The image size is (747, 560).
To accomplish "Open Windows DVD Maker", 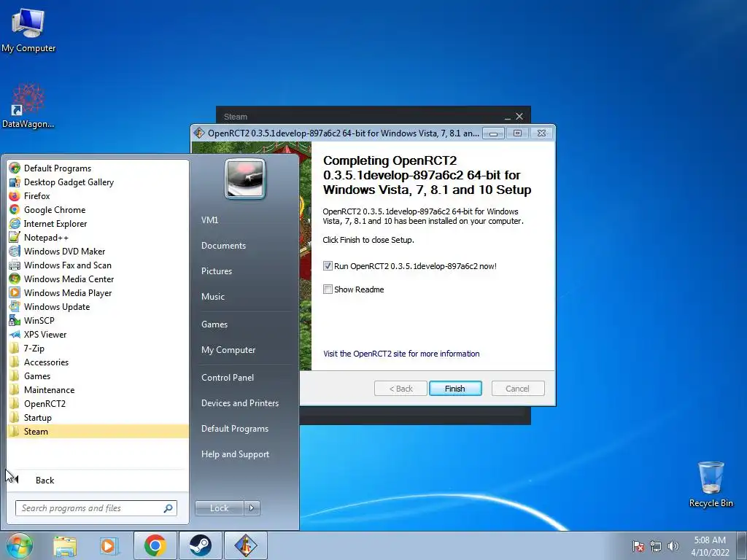I will point(64,251).
